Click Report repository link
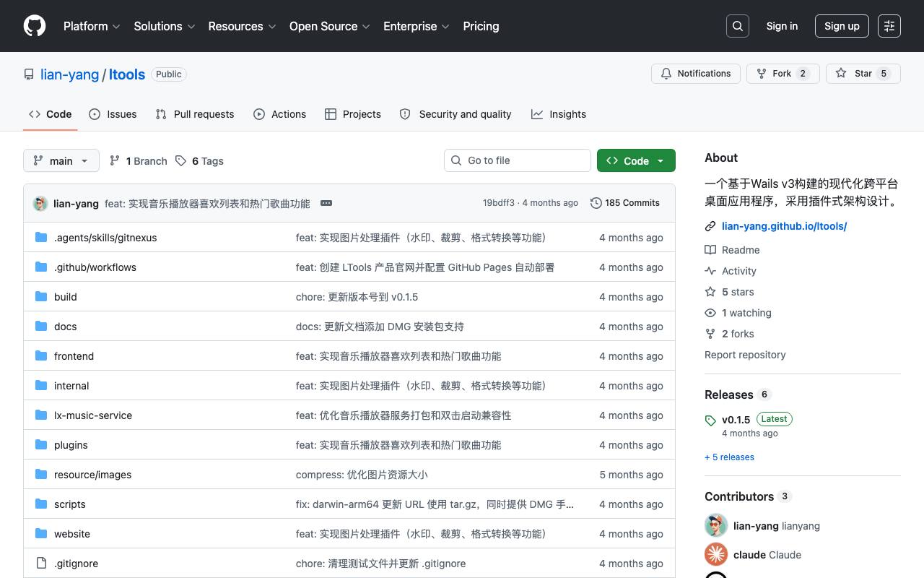 745,355
